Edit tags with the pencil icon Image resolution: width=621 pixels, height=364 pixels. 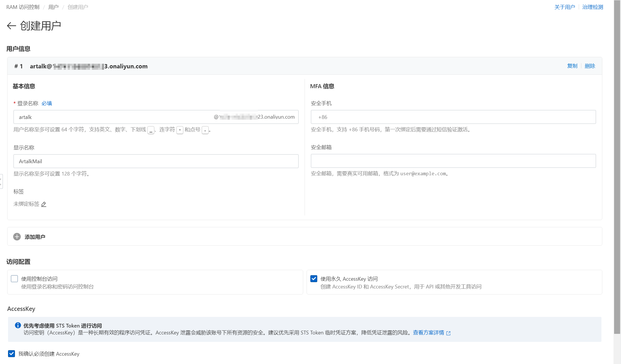[44, 204]
